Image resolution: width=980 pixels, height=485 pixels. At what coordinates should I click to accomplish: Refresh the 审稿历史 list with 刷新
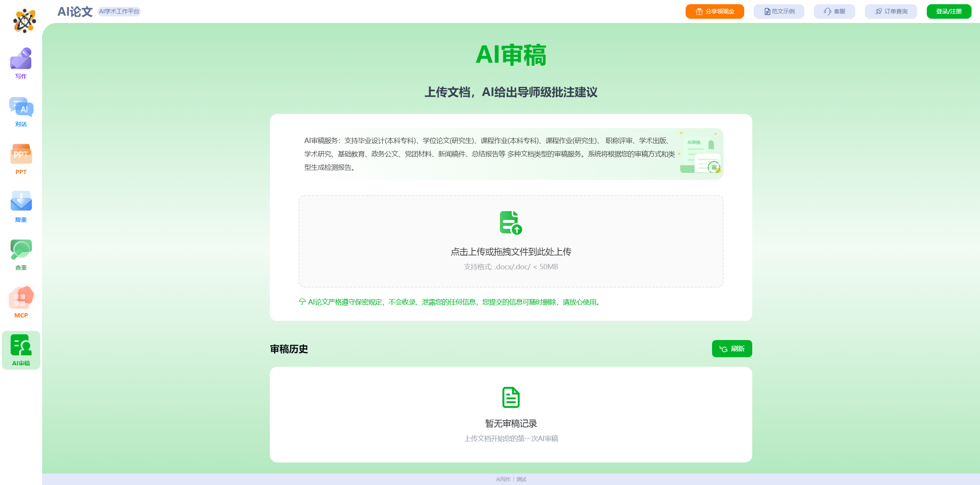coord(732,348)
